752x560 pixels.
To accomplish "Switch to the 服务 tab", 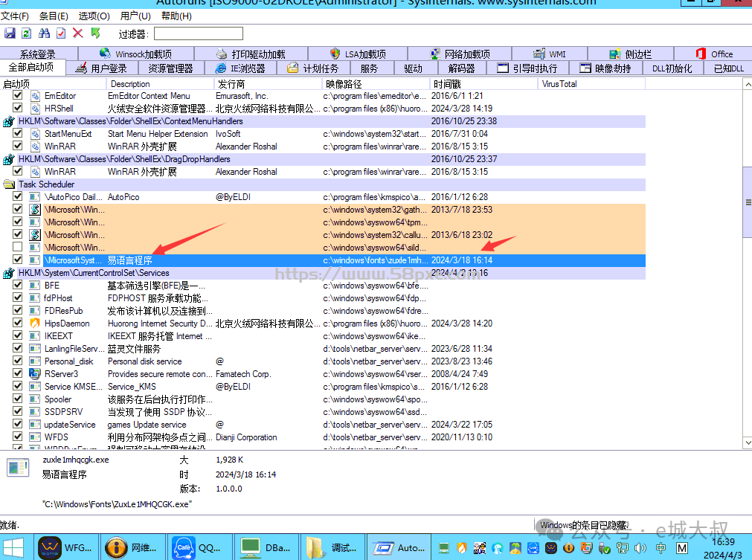I will pyautogui.click(x=369, y=68).
